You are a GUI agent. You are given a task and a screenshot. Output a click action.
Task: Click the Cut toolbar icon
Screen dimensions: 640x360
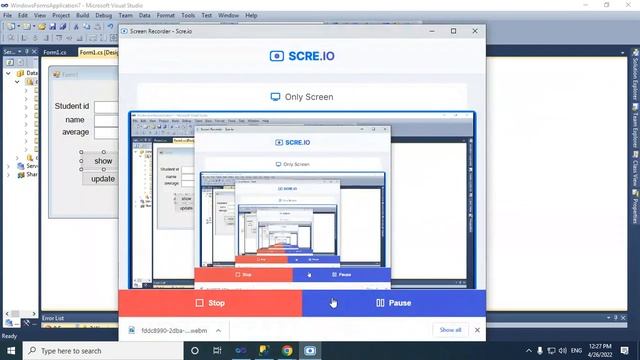[x=76, y=27]
